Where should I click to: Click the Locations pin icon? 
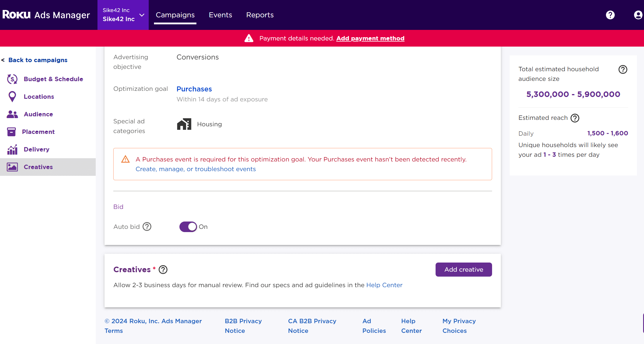12,97
